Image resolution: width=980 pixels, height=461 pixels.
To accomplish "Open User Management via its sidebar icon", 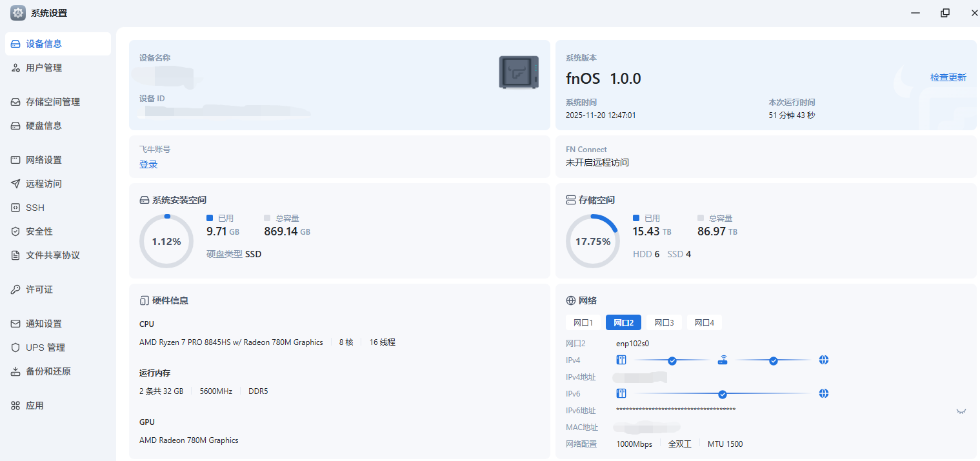I will [x=15, y=68].
